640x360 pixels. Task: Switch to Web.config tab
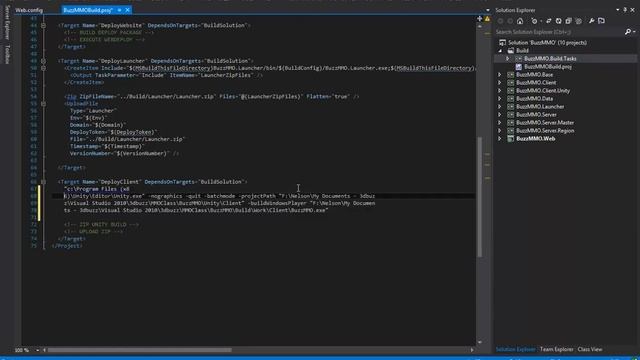coord(29,10)
